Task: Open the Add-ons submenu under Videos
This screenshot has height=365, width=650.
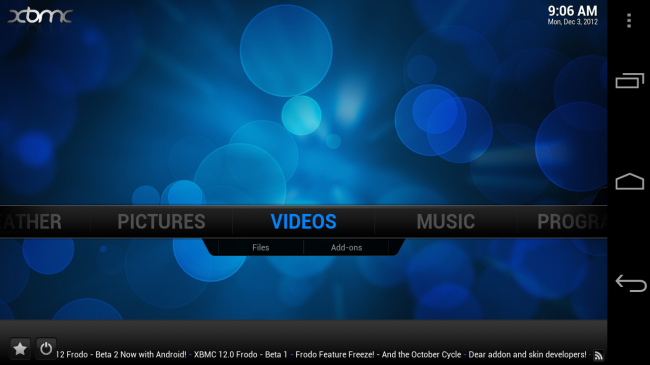Action: click(x=347, y=248)
